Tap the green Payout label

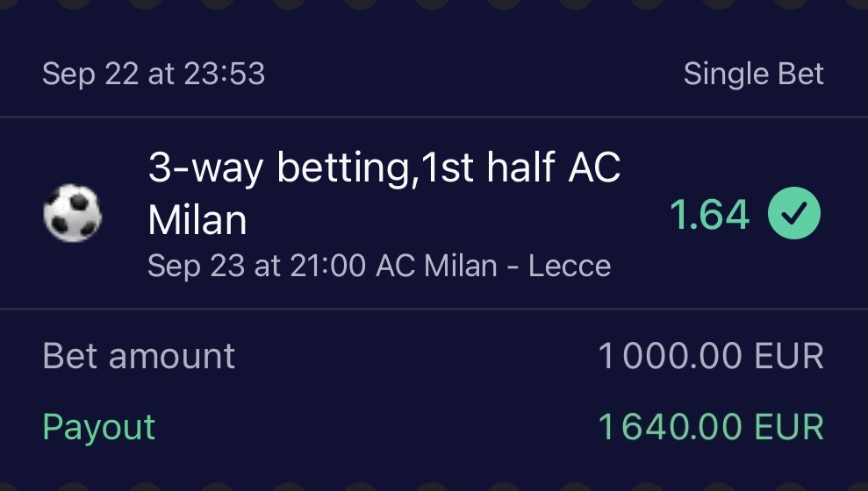(x=98, y=427)
